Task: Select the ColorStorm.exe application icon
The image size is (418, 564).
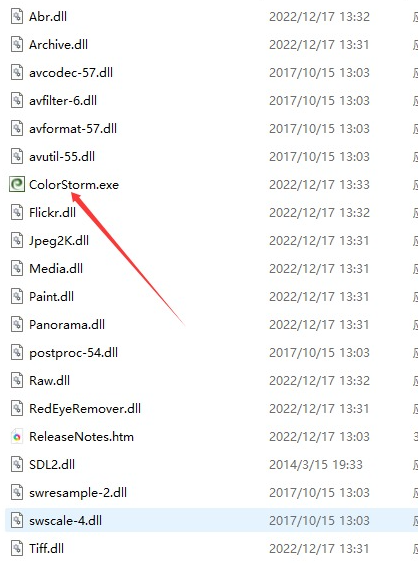Action: pyautogui.click(x=17, y=185)
